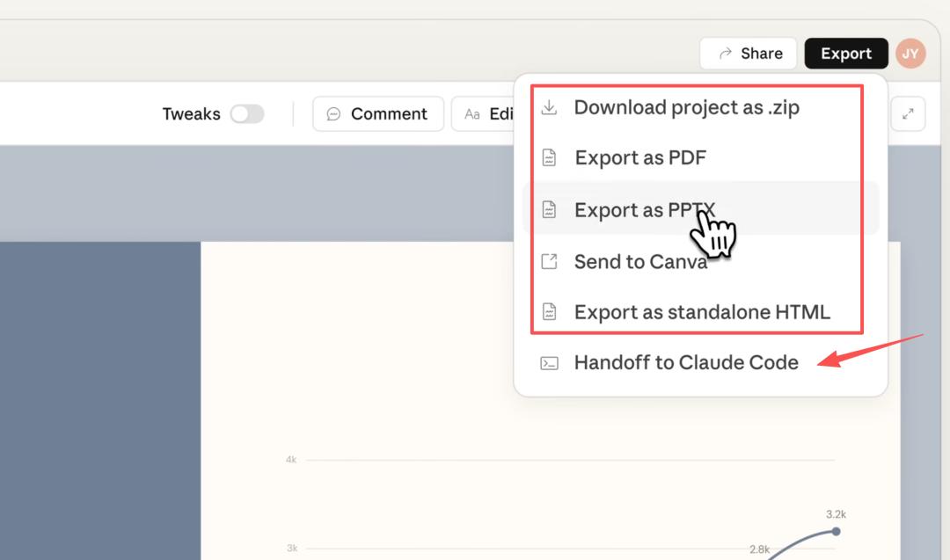950x560 pixels.
Task: Close the dropdown via the black Export button
Action: tap(845, 54)
